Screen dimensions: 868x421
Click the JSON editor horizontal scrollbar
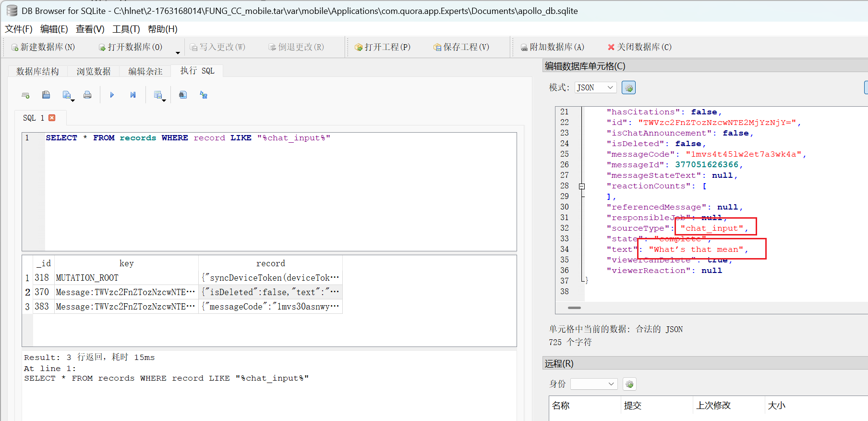pos(574,308)
